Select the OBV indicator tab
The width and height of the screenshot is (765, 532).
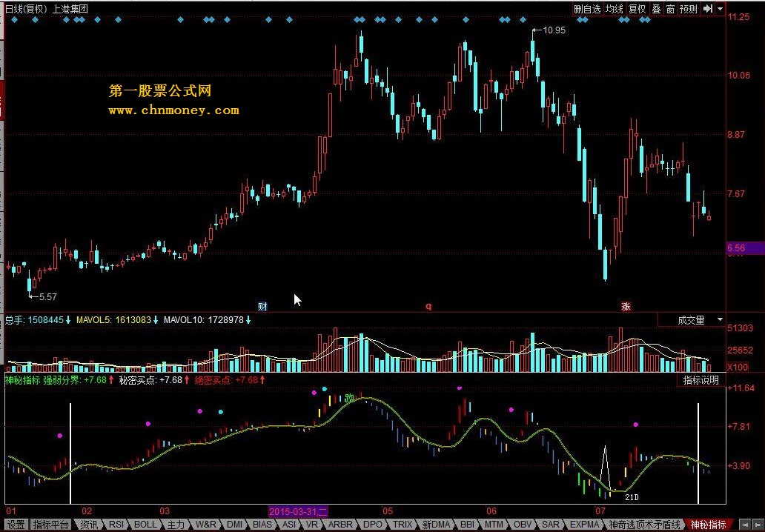(x=523, y=525)
